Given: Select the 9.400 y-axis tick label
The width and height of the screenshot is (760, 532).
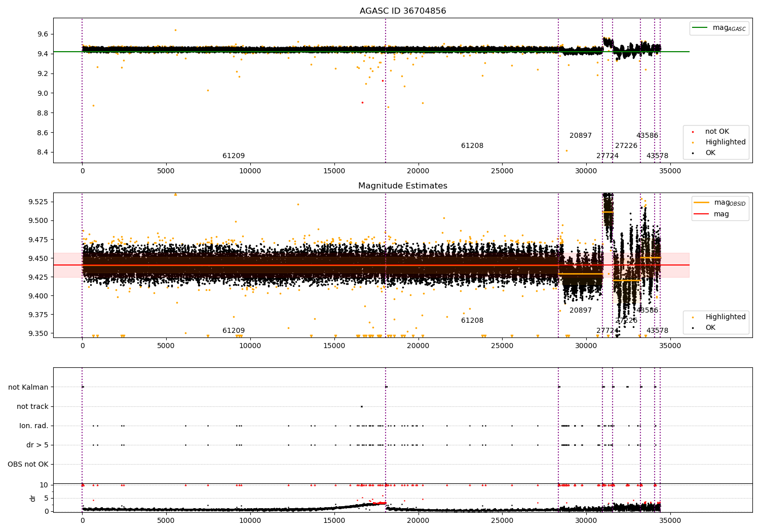Looking at the screenshot, I should tap(38, 296).
